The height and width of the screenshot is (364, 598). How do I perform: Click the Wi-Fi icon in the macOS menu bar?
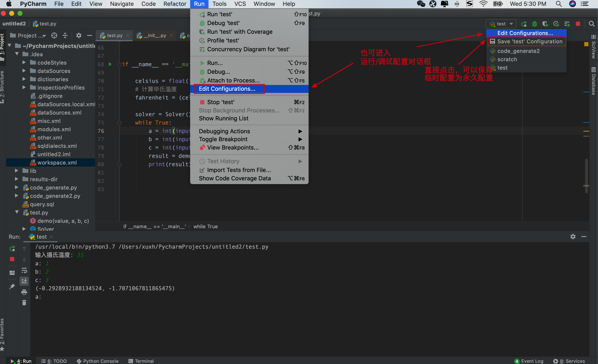click(484, 4)
